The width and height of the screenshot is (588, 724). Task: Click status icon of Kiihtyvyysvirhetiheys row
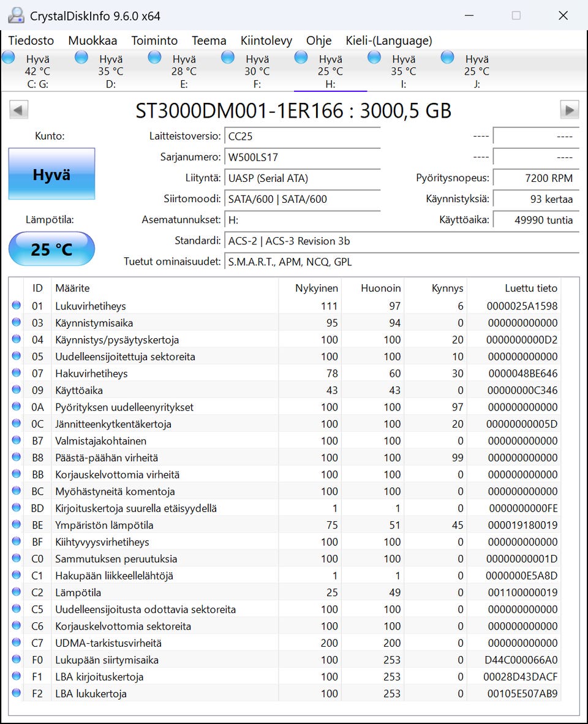pyautogui.click(x=17, y=541)
